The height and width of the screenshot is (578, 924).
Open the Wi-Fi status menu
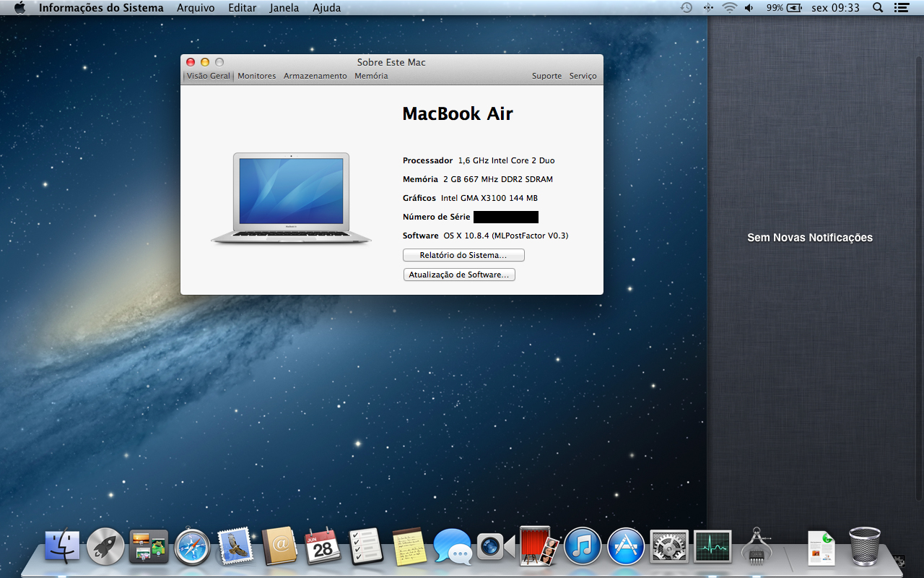point(729,8)
